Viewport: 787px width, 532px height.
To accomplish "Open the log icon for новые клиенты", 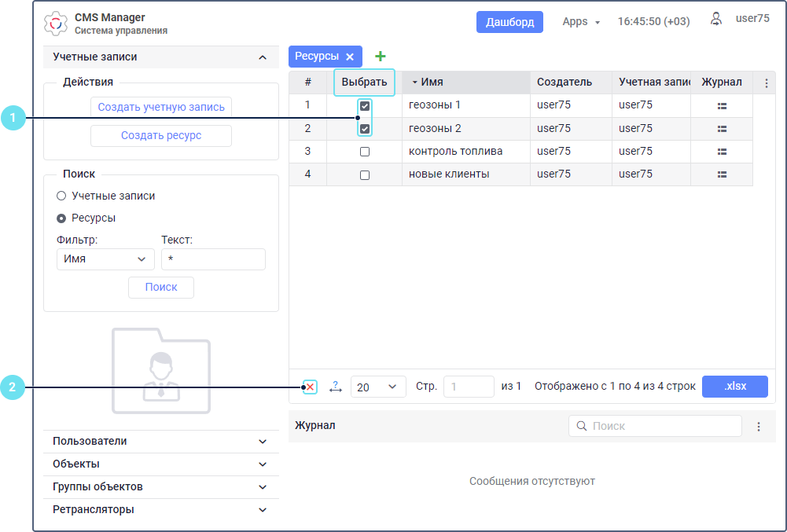I will point(722,174).
